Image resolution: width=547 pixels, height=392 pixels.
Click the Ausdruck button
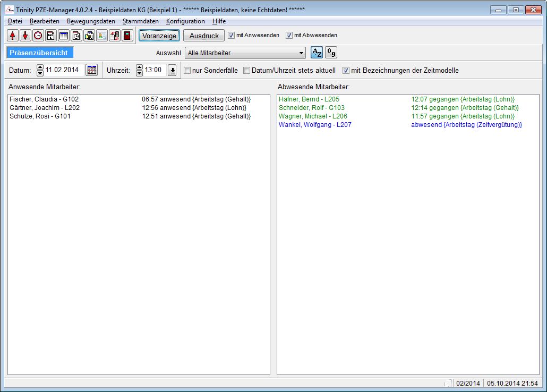tap(204, 36)
